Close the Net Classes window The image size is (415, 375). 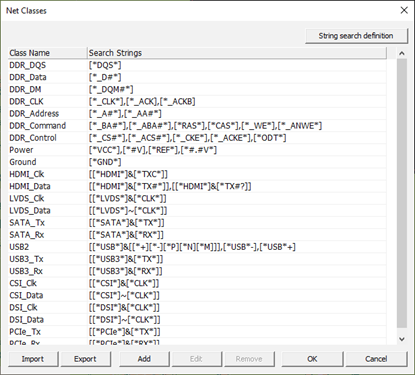pyautogui.click(x=404, y=10)
